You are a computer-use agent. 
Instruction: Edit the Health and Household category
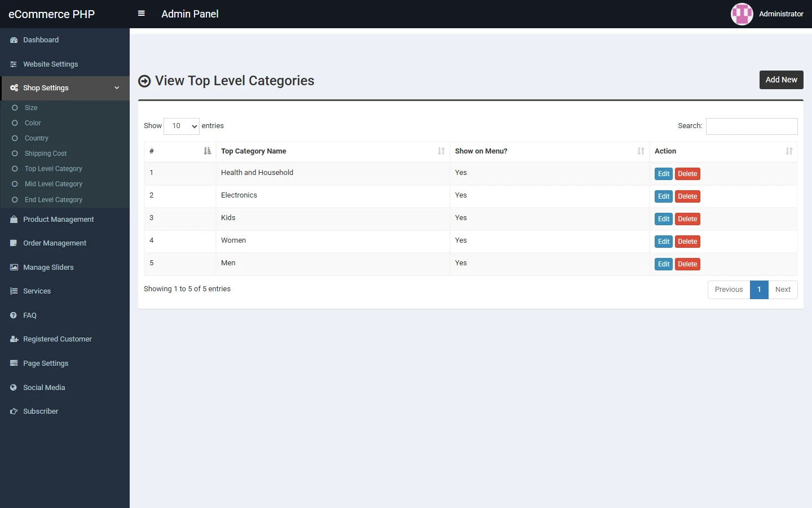click(664, 174)
